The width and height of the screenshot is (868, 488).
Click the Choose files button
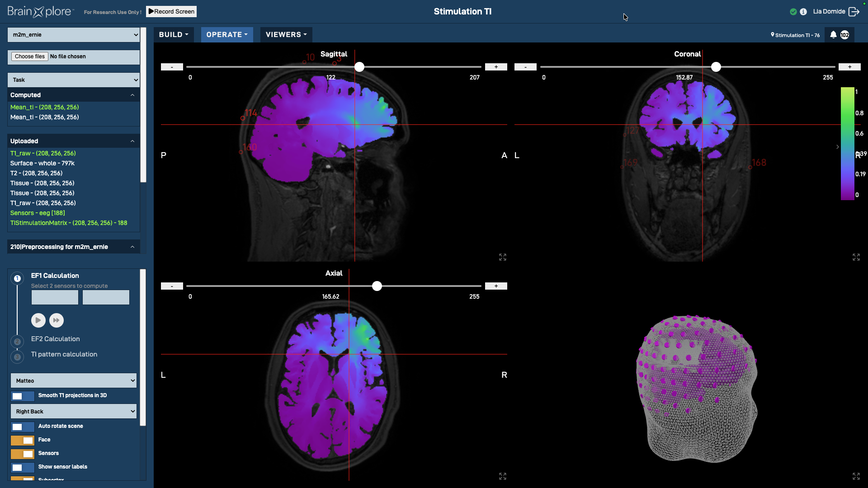(x=30, y=56)
